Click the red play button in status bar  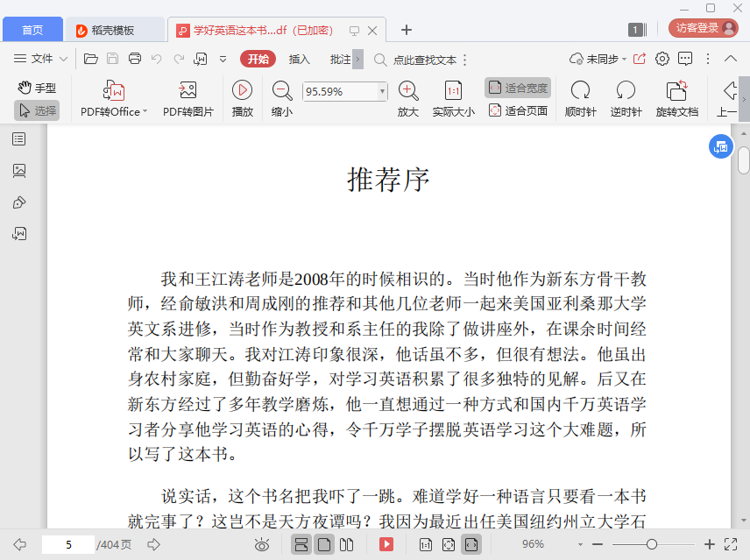pyautogui.click(x=386, y=544)
